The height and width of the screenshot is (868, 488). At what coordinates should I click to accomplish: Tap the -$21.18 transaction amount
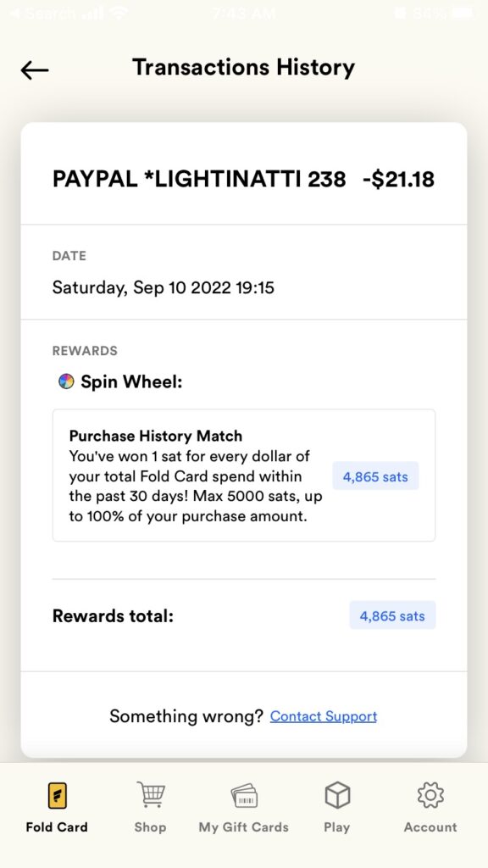399,180
